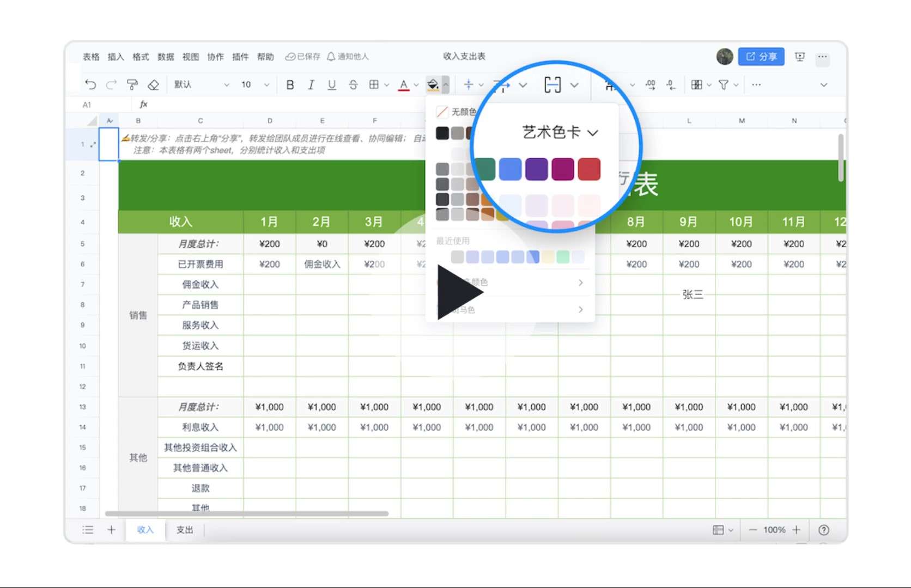911x588 pixels.
Task: Click the red font color icon
Action: [x=404, y=85]
